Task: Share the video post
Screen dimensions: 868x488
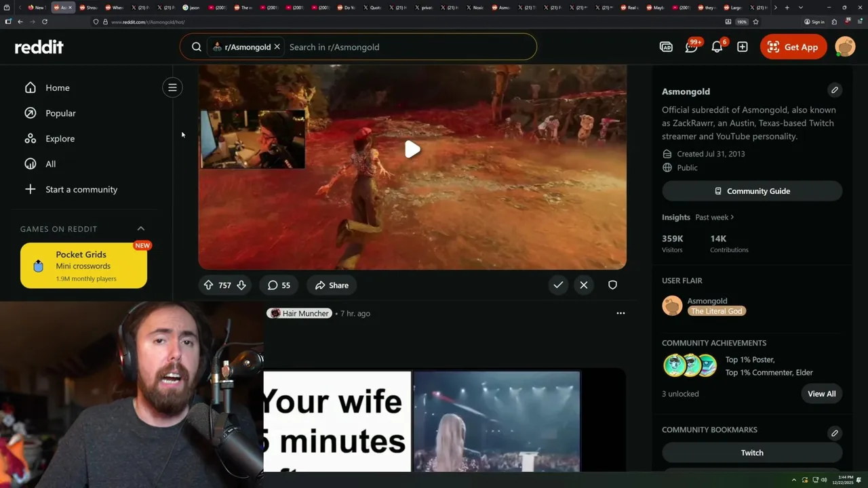Action: 332,285
